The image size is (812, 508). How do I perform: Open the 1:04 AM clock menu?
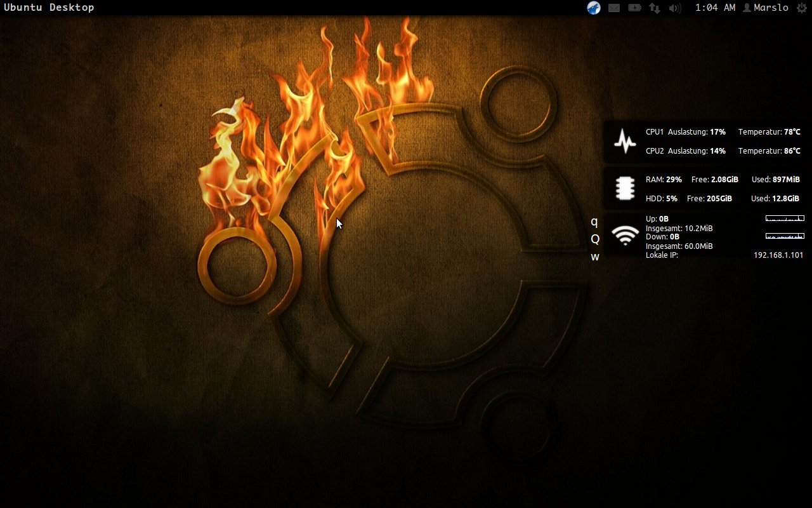pyautogui.click(x=716, y=8)
